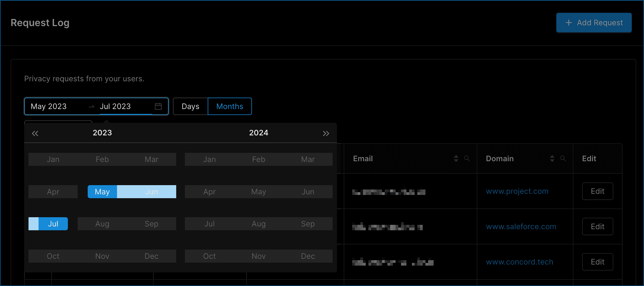Choose Dec in the 2023 month grid
Screen dimensions: 644x286
[x=151, y=256]
